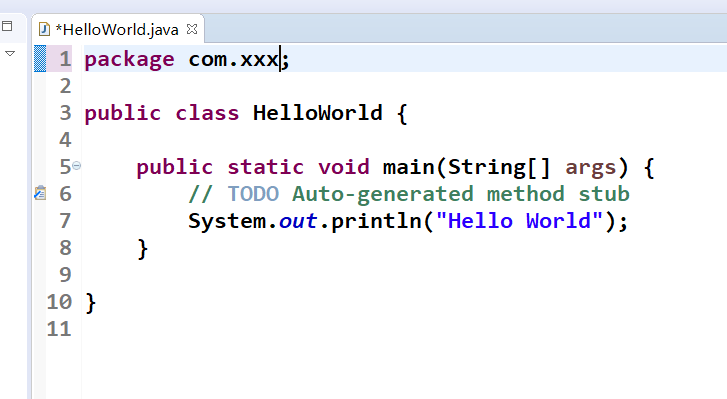Click the italic 'out' field on line 7
Image resolution: width=727 pixels, height=399 pixels.
click(x=298, y=221)
